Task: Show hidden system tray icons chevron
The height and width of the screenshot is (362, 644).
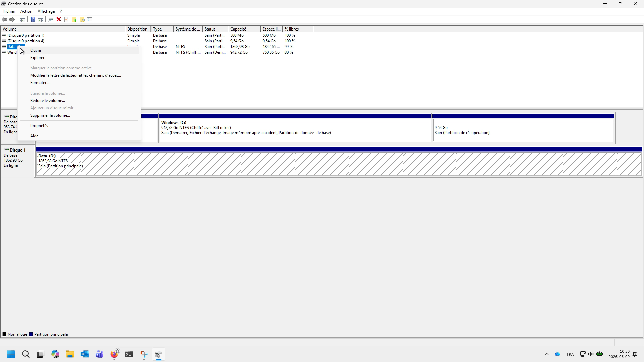Action: pos(547,354)
